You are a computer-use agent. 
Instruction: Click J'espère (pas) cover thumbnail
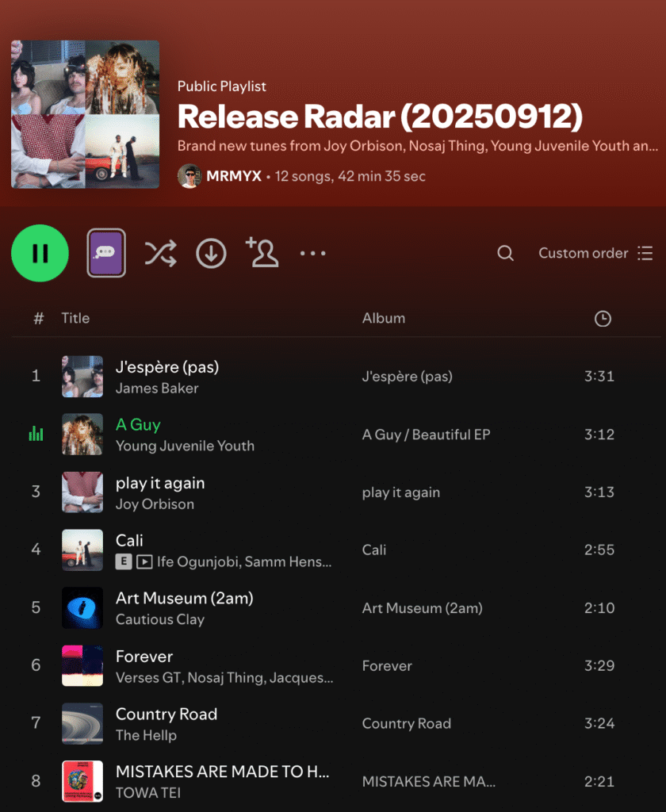(x=82, y=377)
